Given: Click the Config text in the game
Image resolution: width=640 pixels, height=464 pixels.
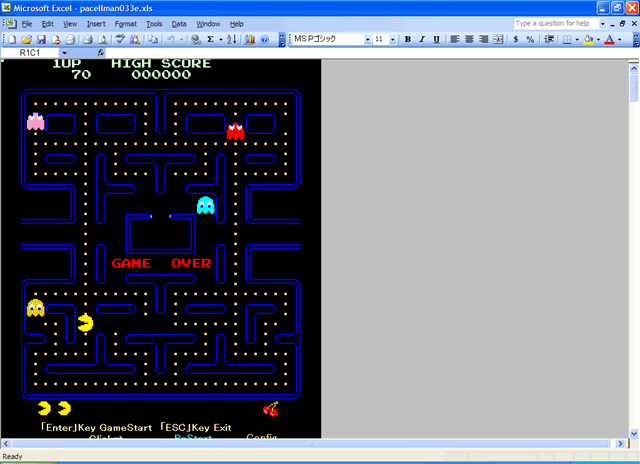Looking at the screenshot, I should point(262,437).
